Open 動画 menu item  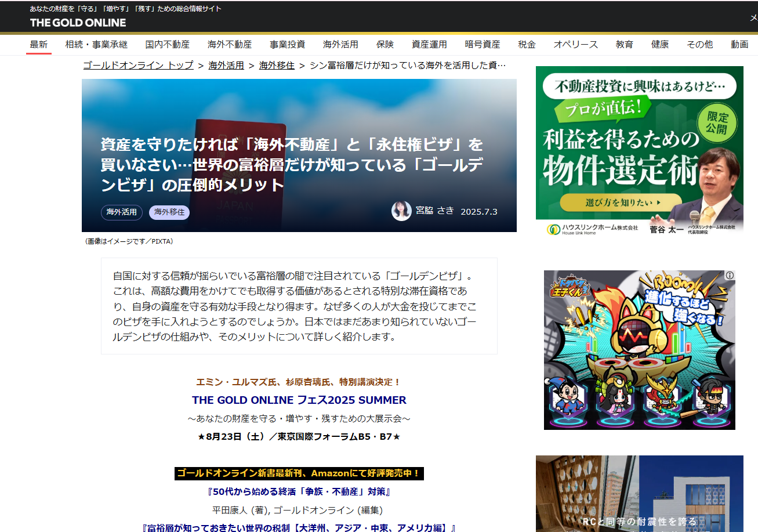739,44
